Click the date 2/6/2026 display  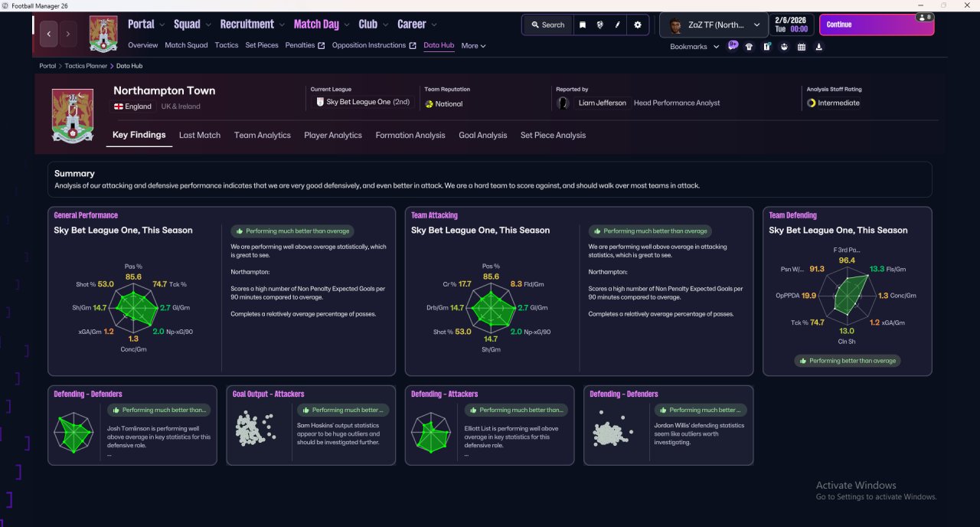(790, 20)
